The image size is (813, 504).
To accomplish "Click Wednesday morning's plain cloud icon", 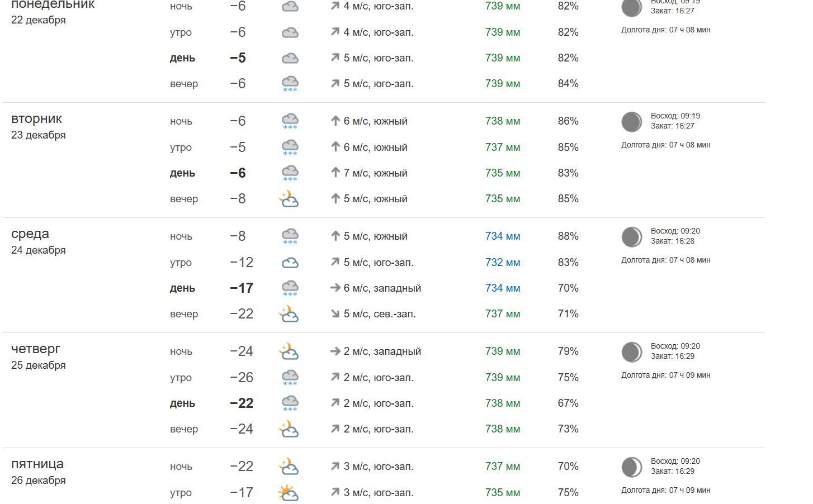I will pos(290,263).
